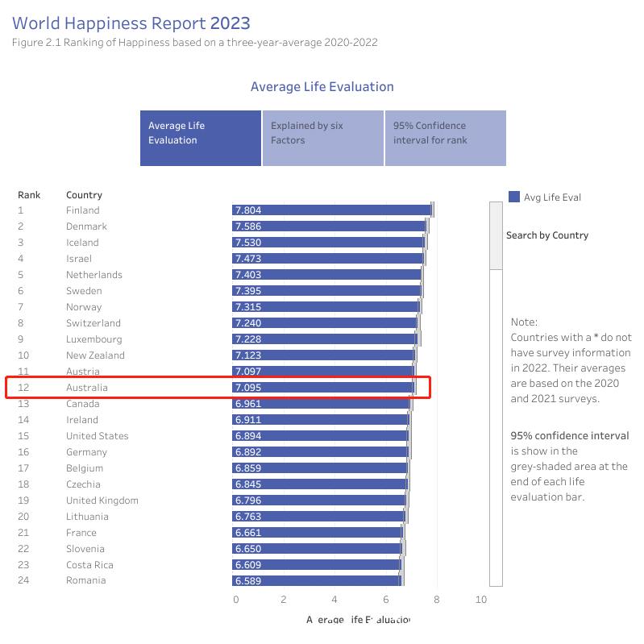This screenshot has height=644, width=644.
Task: Open the 95% Confidence interval for rank tab
Action: (x=446, y=138)
